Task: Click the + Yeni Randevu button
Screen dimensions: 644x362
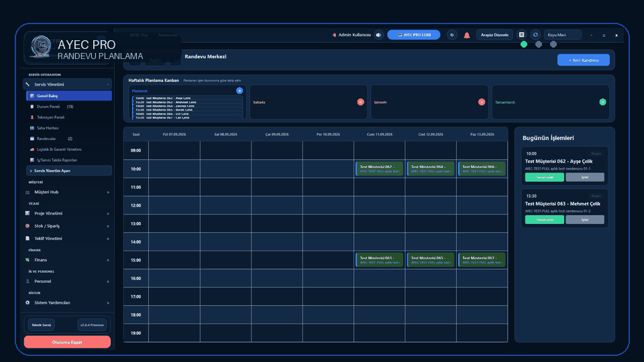Action: click(x=583, y=60)
